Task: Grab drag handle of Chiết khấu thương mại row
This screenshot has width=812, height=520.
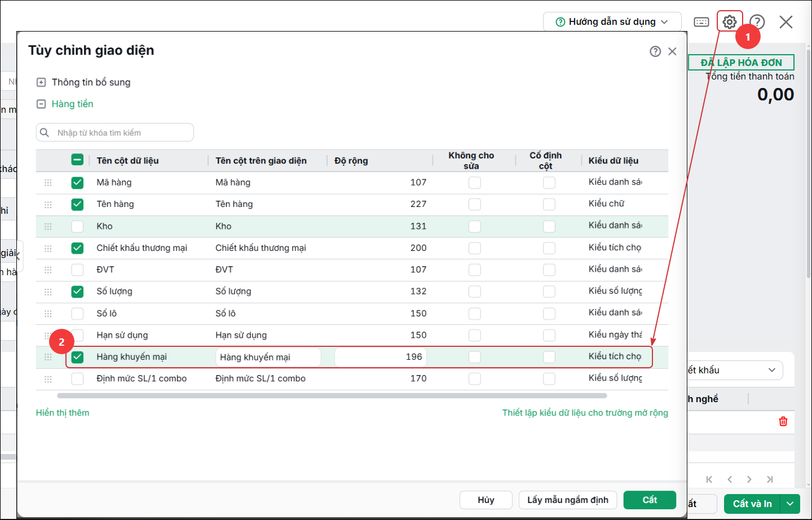Action: coord(48,248)
